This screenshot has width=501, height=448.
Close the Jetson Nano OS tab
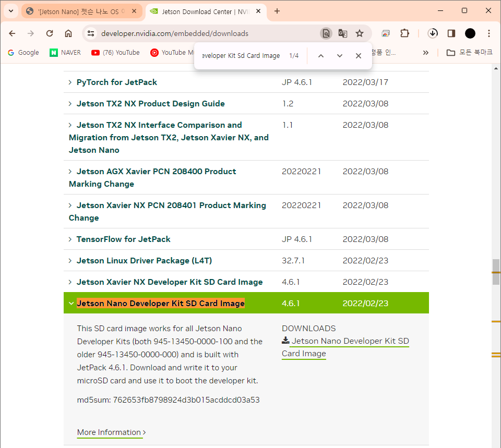pyautogui.click(x=134, y=11)
